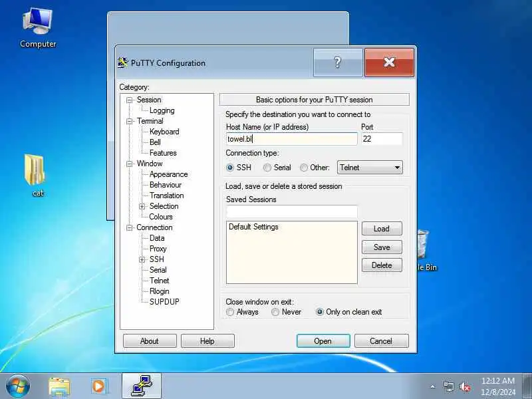Viewport: 532px width, 399px height.
Task: Click the Host Name input field
Action: click(x=291, y=139)
